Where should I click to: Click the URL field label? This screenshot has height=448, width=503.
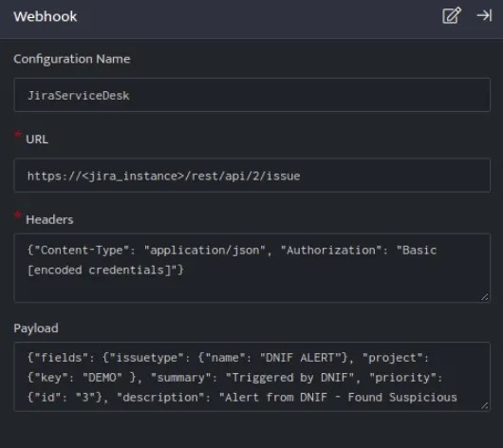pos(37,140)
